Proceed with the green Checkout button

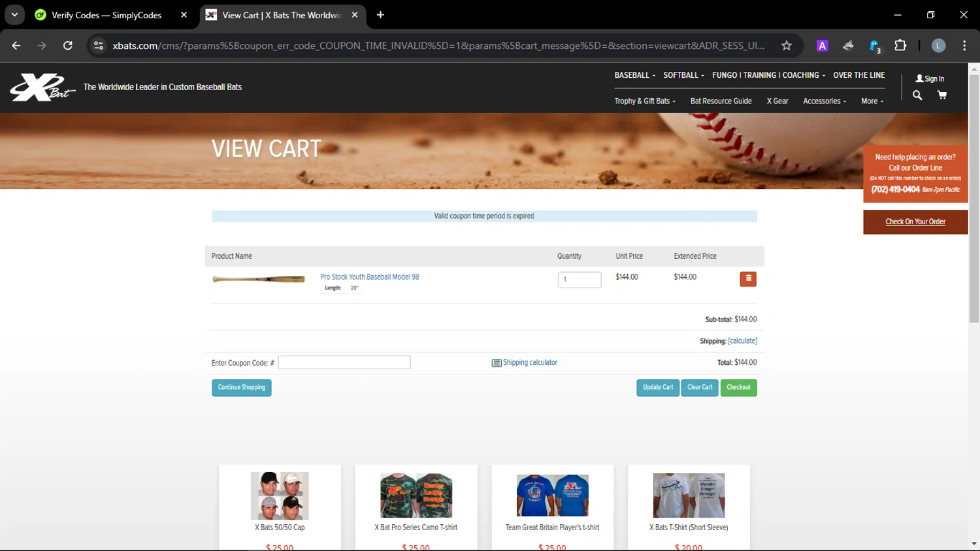pyautogui.click(x=739, y=388)
